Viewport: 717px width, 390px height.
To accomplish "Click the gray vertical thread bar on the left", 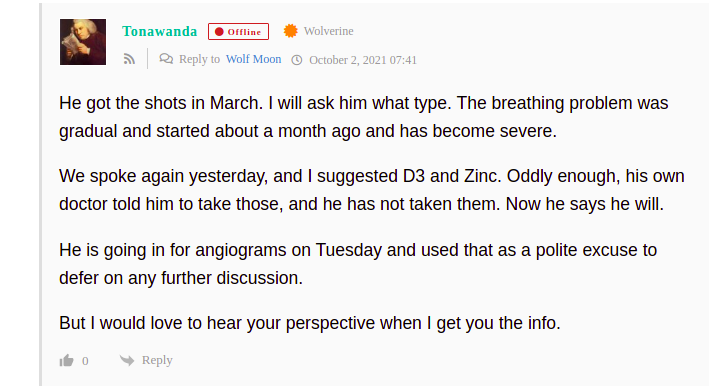I will click(x=41, y=195).
